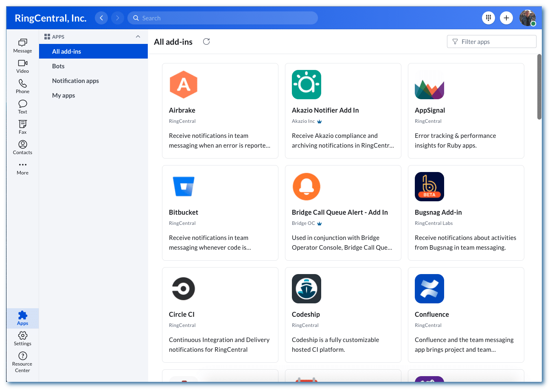Select All add-ins in the Apps menu
The width and height of the screenshot is (552, 392).
(93, 51)
